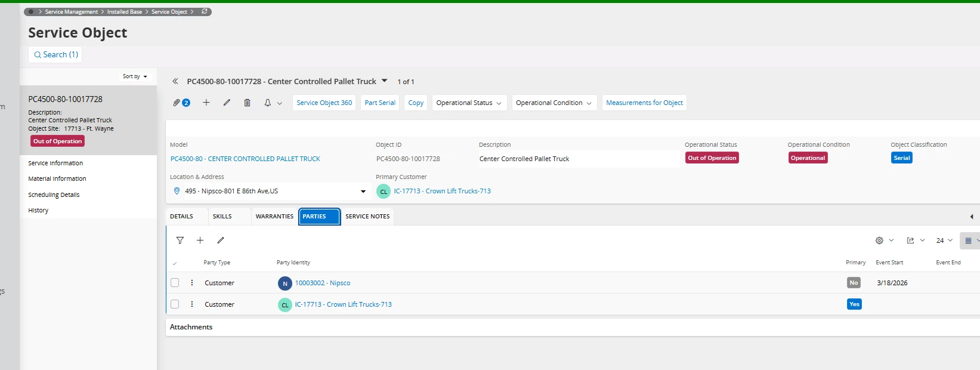Click the Service Object 360 button

point(324,103)
